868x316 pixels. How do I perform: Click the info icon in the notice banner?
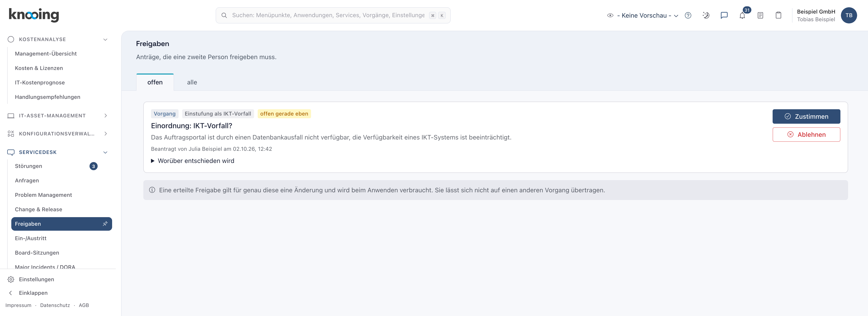[152, 190]
